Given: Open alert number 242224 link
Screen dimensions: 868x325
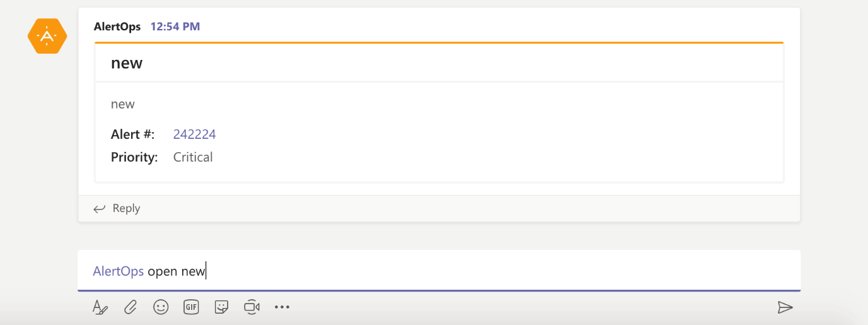Looking at the screenshot, I should (x=195, y=134).
